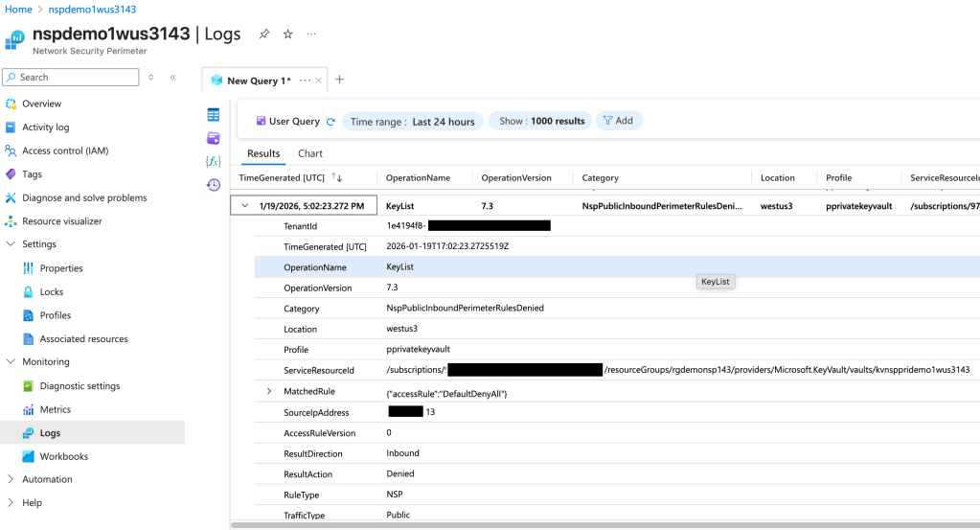Open the Time range Last 24 hours selector

(412, 122)
